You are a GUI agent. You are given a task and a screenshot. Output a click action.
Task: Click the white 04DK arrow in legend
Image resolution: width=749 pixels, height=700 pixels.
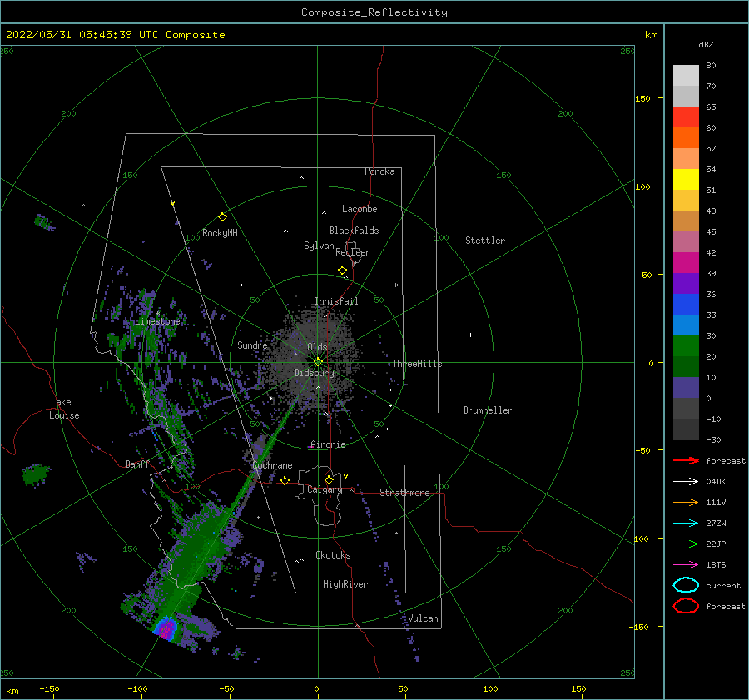coord(686,481)
